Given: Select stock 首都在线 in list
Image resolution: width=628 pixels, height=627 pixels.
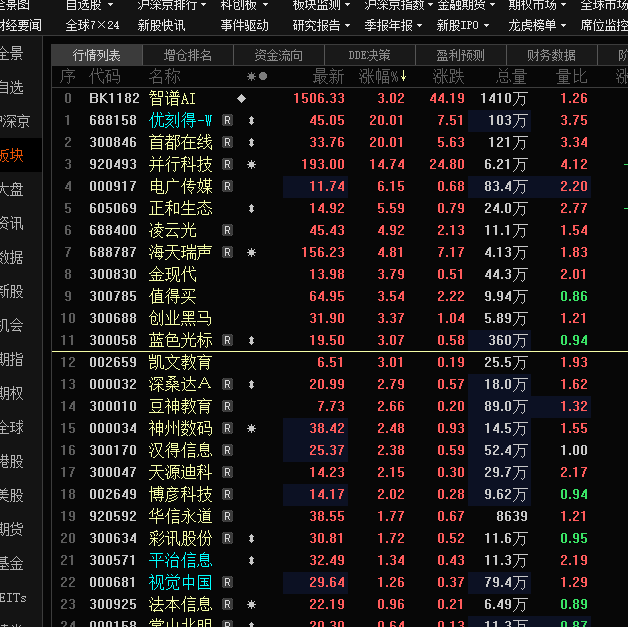Looking at the screenshot, I should point(180,143).
